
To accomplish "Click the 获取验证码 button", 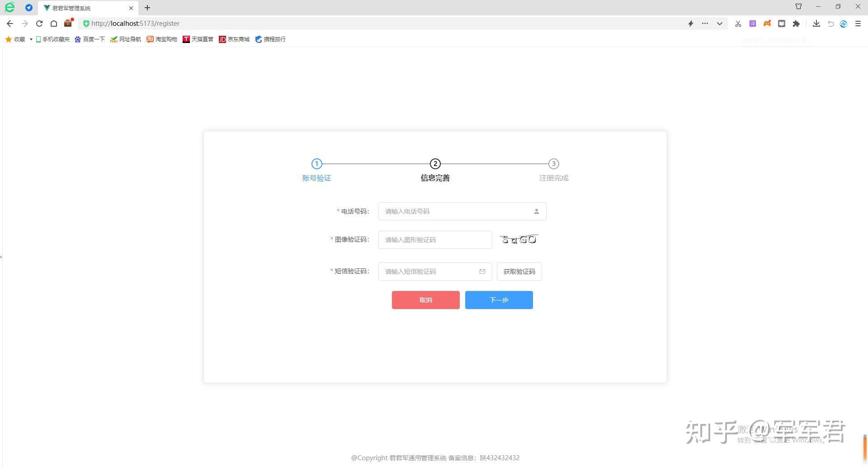I will [519, 271].
